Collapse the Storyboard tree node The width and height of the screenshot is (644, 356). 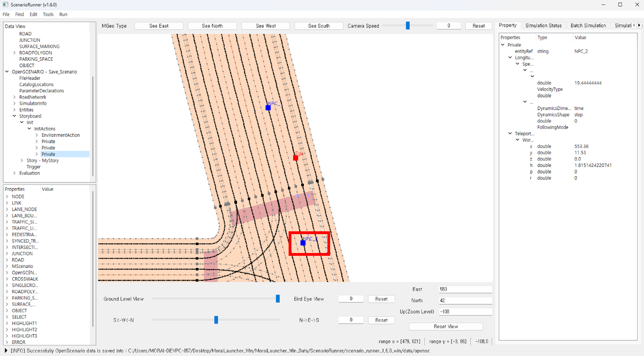point(14,116)
